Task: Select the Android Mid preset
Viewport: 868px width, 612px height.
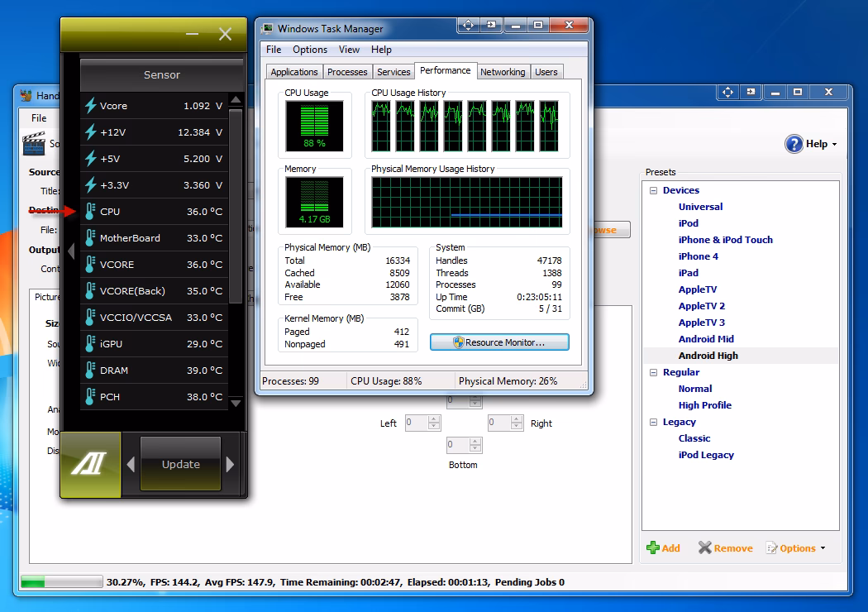Action: (706, 339)
